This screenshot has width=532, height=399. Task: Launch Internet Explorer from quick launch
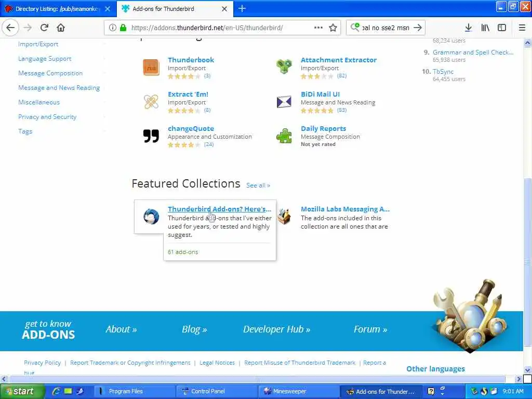tap(56, 391)
